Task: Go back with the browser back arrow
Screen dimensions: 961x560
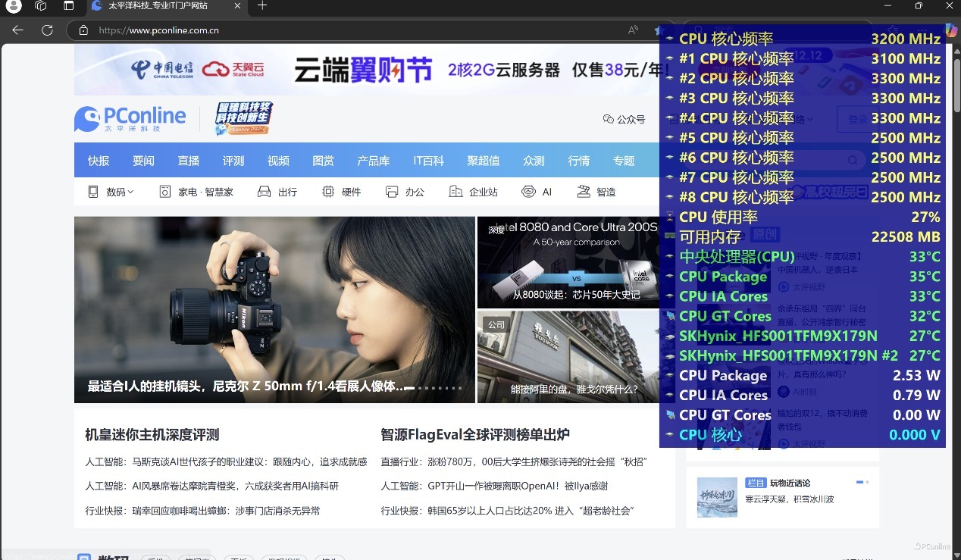Action: [17, 30]
